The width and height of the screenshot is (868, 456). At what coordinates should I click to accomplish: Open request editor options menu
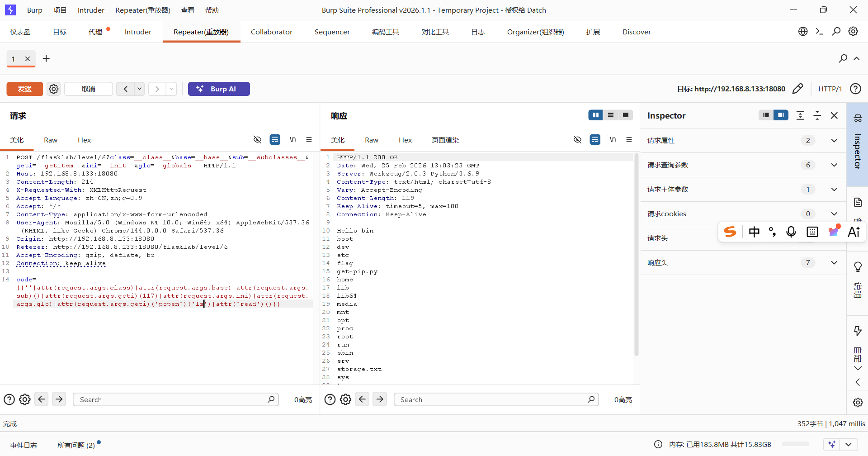pos(309,140)
